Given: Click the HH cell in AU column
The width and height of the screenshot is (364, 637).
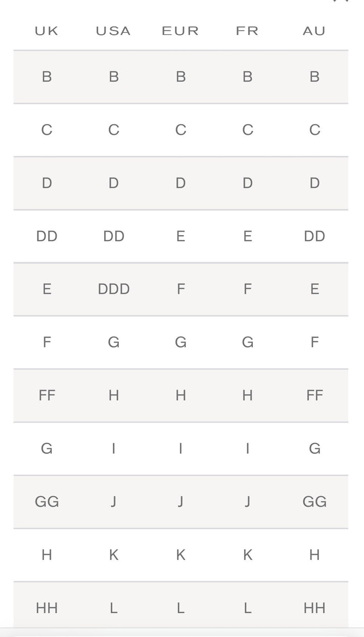Looking at the screenshot, I should pyautogui.click(x=314, y=608).
